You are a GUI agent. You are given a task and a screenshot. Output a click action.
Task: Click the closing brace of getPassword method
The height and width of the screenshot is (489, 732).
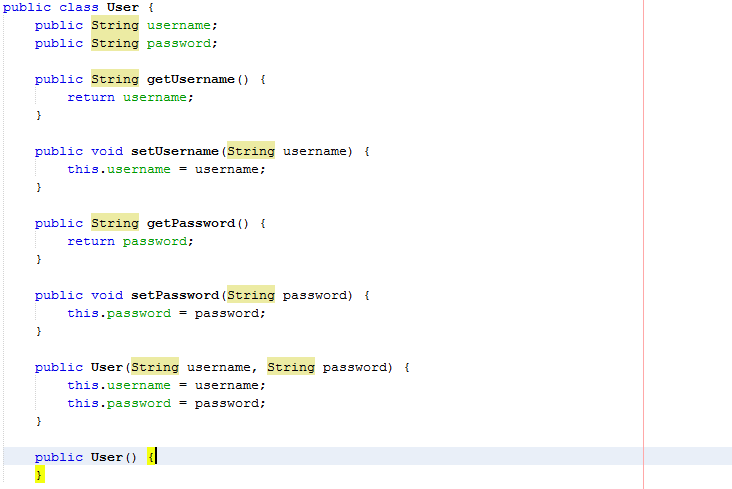coord(39,259)
